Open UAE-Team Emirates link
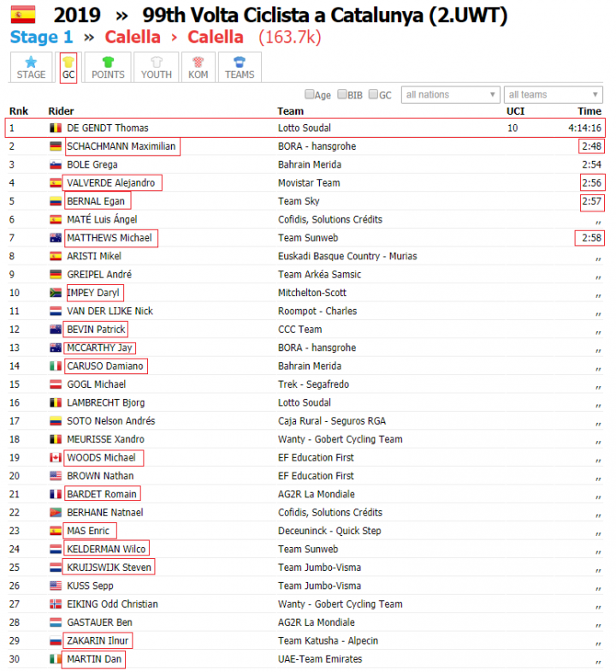Viewport: 616px width, 672px height. click(320, 659)
